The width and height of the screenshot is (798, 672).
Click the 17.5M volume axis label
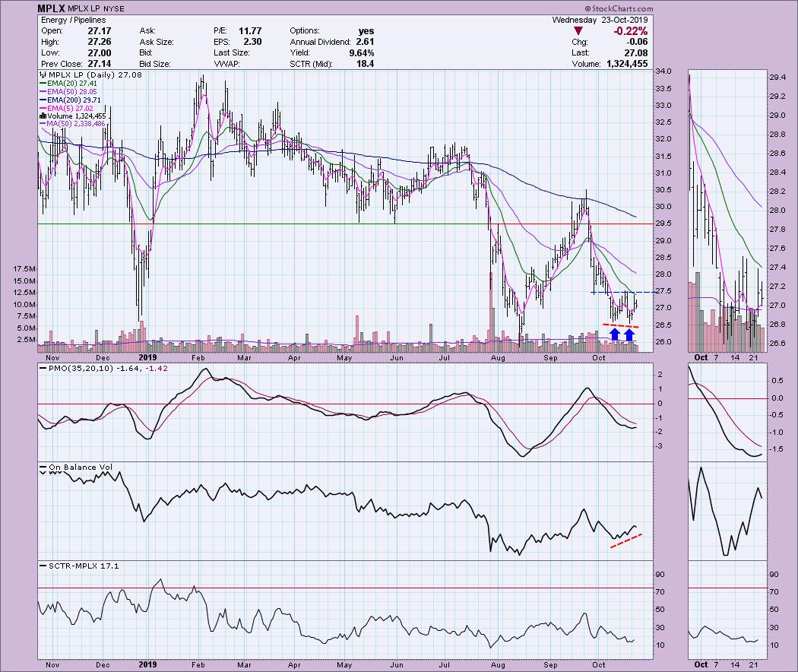coord(24,269)
